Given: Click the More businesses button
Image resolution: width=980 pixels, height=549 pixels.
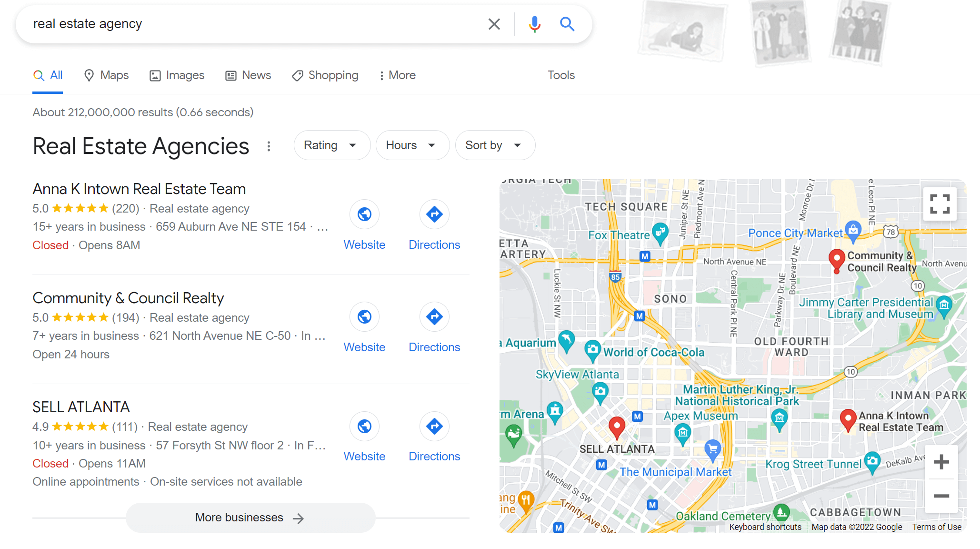Looking at the screenshot, I should [250, 518].
